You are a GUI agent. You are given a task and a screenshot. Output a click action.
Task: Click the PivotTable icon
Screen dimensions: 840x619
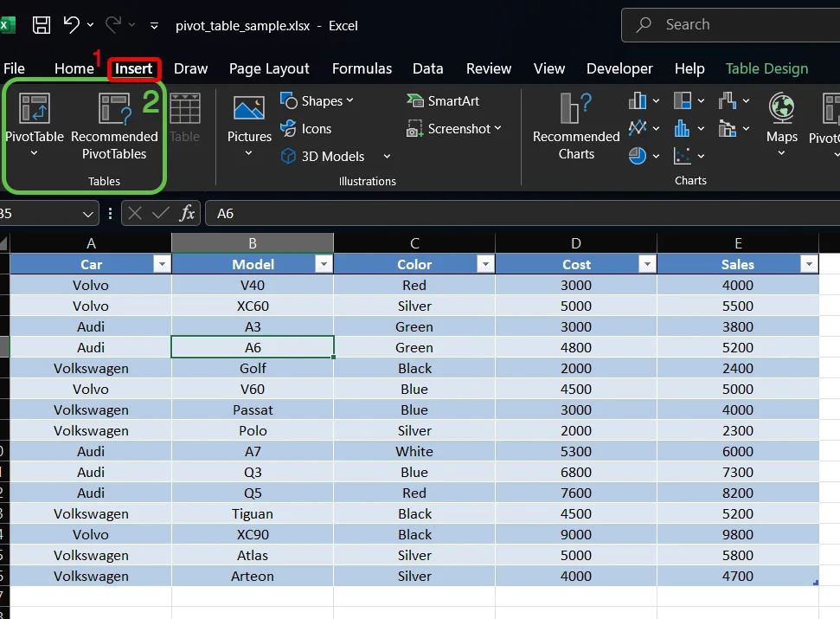click(35, 107)
